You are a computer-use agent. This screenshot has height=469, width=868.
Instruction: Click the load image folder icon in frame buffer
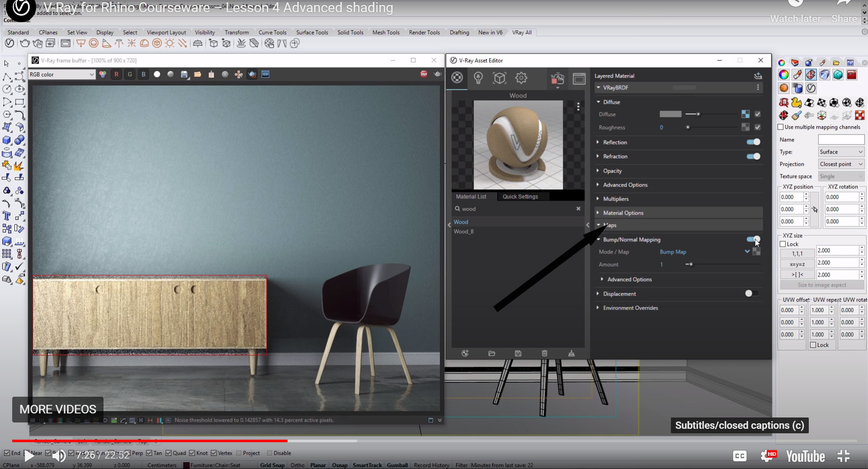[198, 74]
